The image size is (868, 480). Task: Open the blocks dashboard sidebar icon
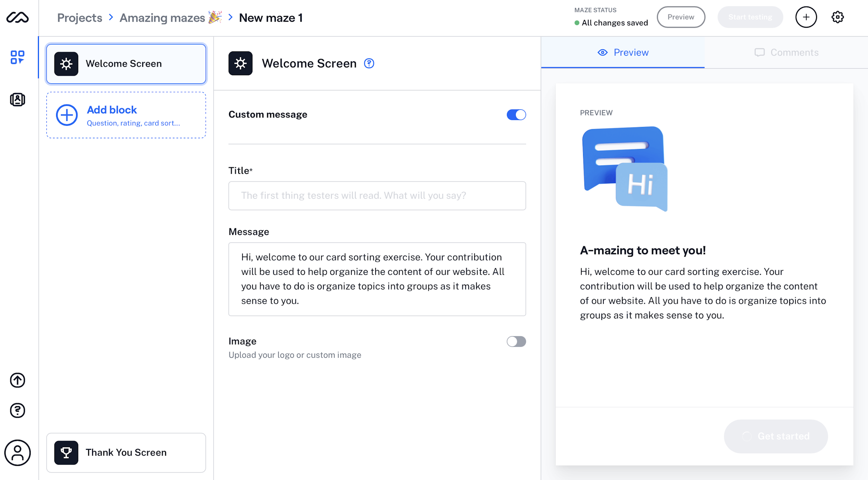coord(17,57)
